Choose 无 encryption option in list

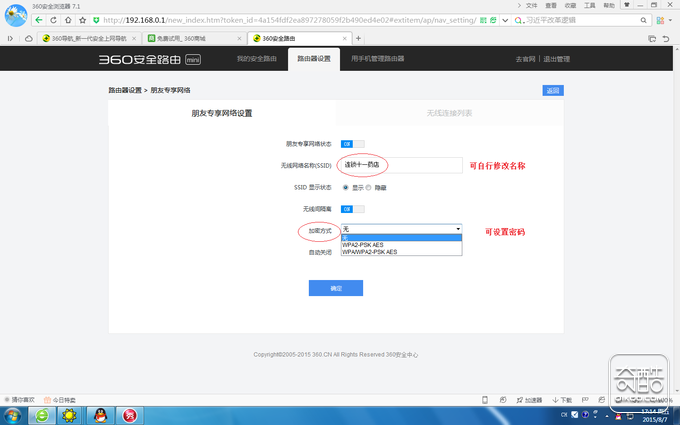[x=402, y=238]
